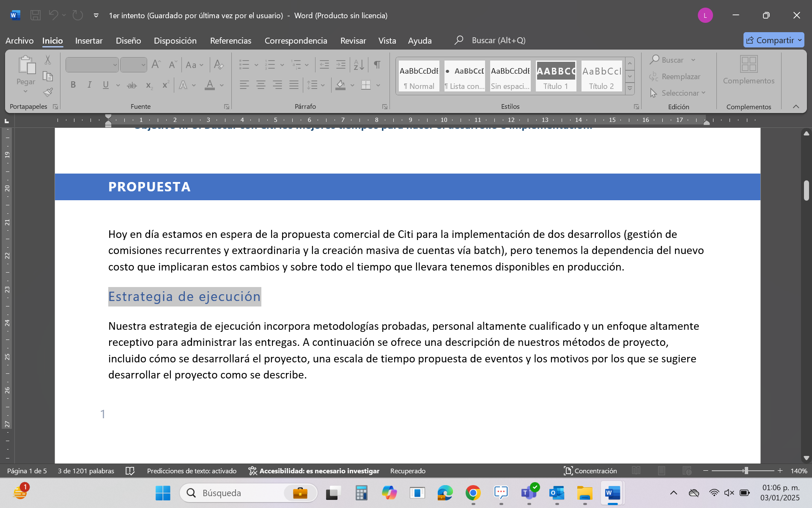Open the font name dropdown
The width and height of the screenshot is (812, 508).
point(115,65)
